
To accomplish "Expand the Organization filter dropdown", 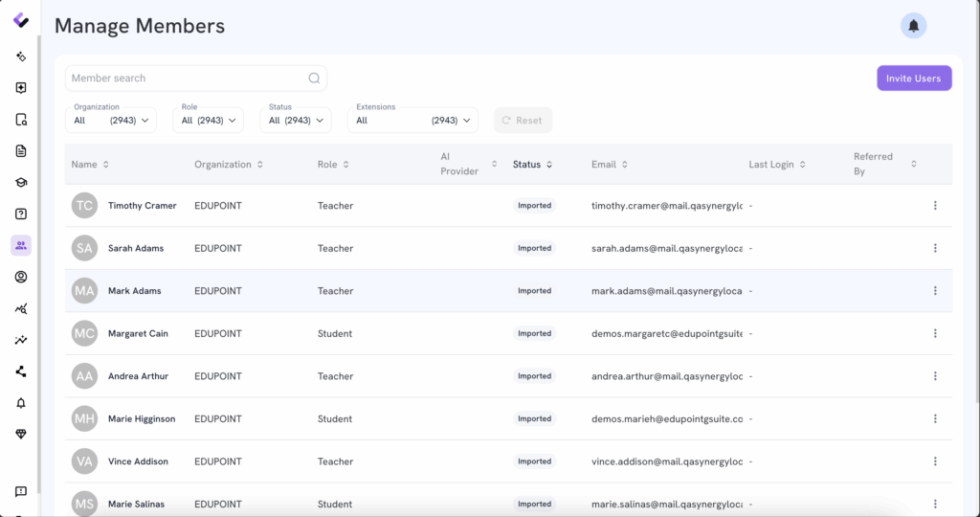I will point(111,121).
